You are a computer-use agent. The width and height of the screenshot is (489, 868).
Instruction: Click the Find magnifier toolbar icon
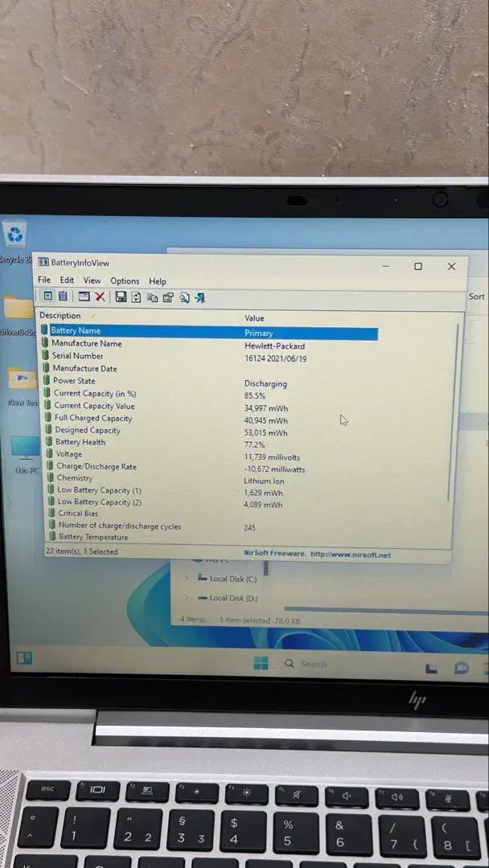pyautogui.click(x=184, y=298)
